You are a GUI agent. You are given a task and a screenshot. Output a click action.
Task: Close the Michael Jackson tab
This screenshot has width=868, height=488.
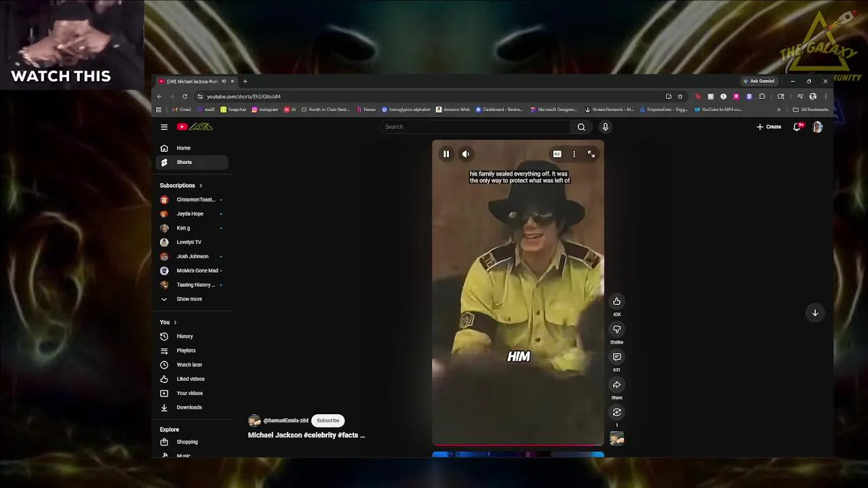click(x=232, y=81)
